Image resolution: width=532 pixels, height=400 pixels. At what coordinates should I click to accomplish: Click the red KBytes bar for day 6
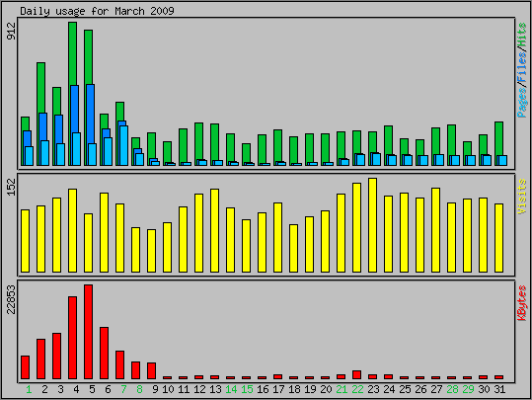[105, 354]
